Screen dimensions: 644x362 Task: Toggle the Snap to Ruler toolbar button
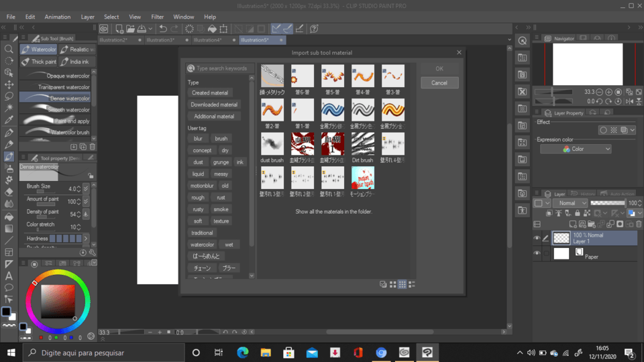[276, 29]
